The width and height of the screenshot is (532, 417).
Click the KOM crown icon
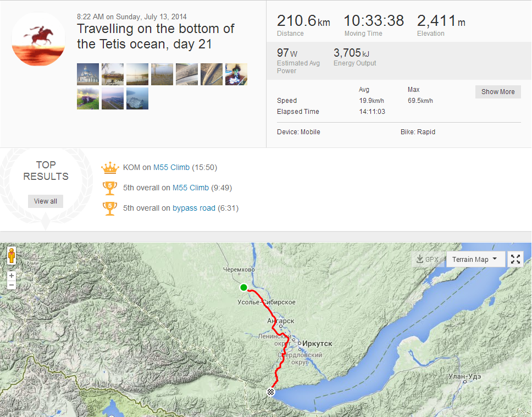pyautogui.click(x=110, y=167)
